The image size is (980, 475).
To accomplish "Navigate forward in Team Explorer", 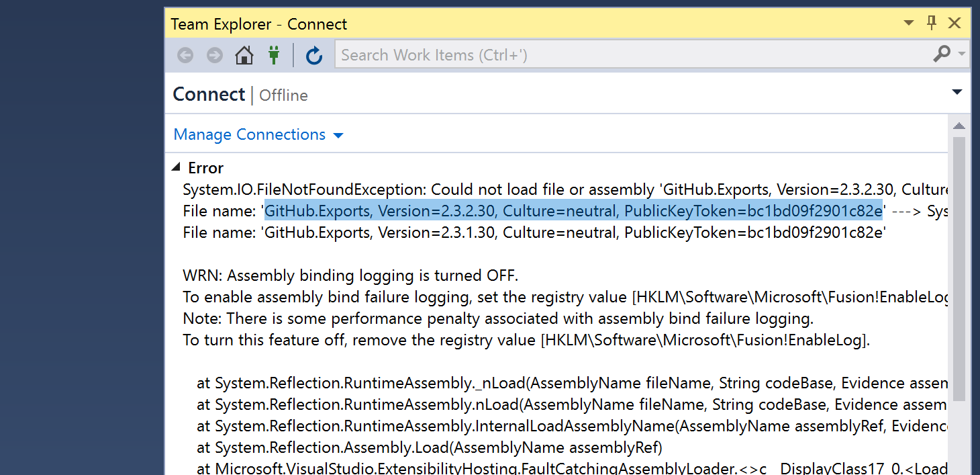I will tap(214, 54).
